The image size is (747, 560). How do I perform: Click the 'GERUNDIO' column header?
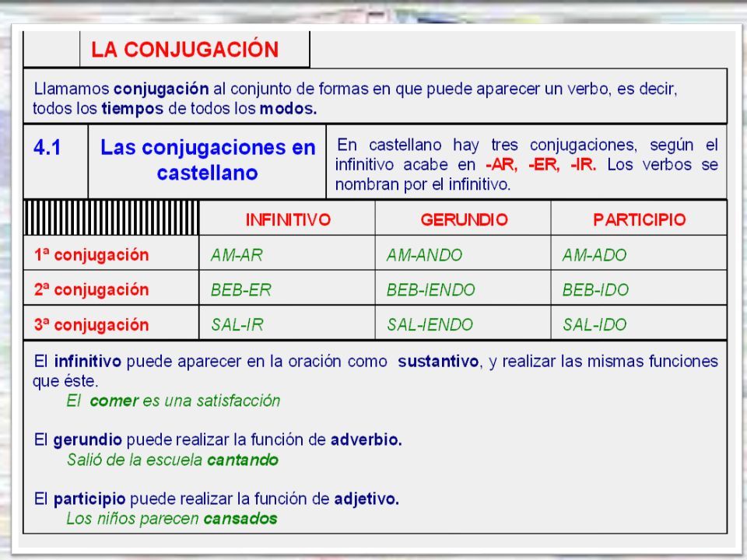pos(464,219)
